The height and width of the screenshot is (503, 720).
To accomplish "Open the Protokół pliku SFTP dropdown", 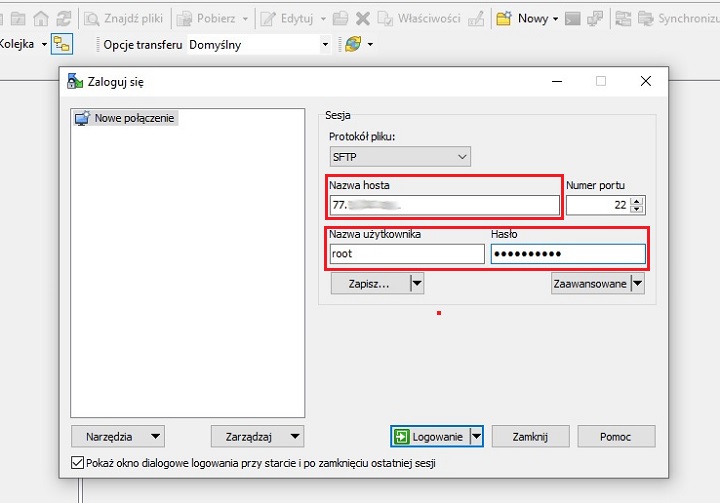I will tap(400, 156).
